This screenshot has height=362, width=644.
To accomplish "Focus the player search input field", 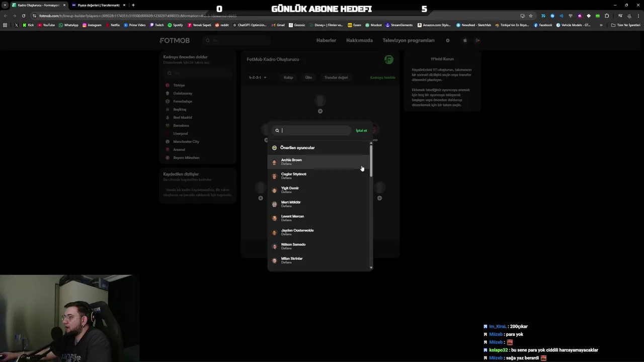I will coord(311,130).
